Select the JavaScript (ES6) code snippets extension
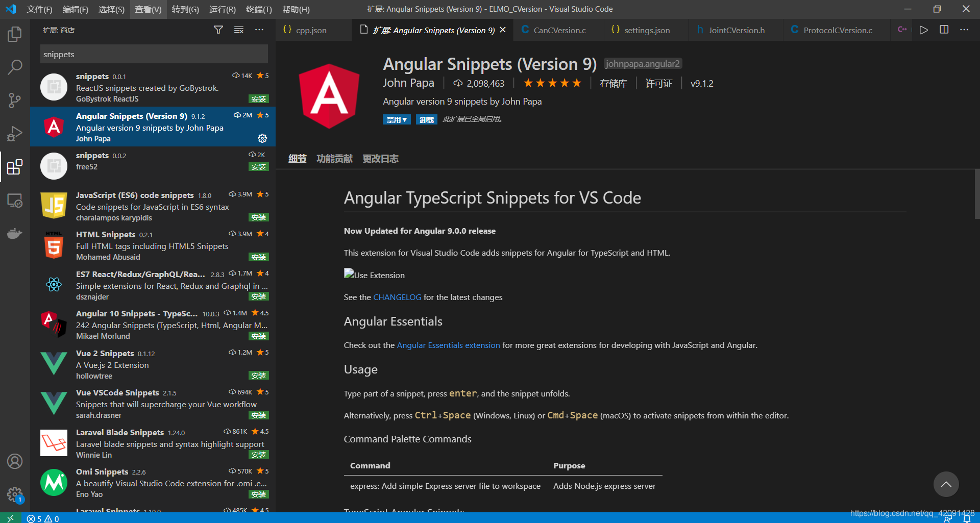980x523 pixels. 153,206
